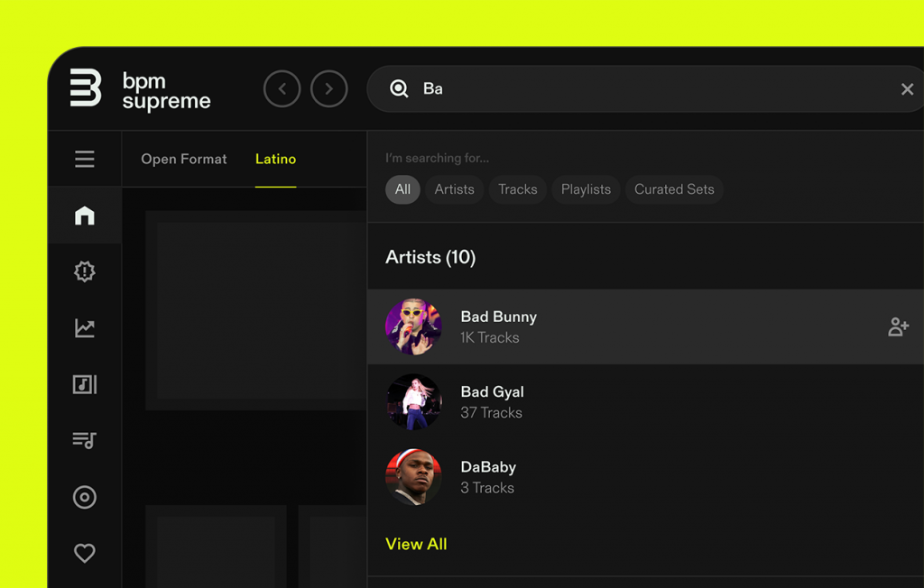Image resolution: width=924 pixels, height=588 pixels.
Task: Filter search results by Artists
Action: click(x=454, y=189)
